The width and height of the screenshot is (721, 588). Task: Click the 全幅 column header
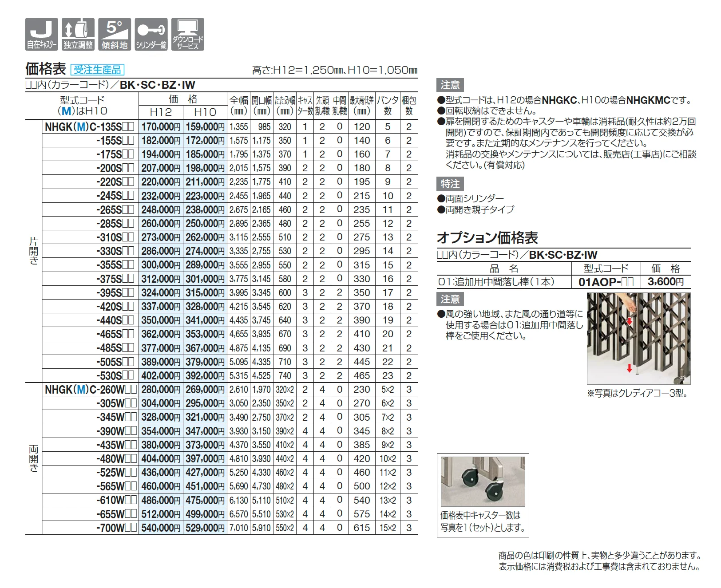(239, 106)
